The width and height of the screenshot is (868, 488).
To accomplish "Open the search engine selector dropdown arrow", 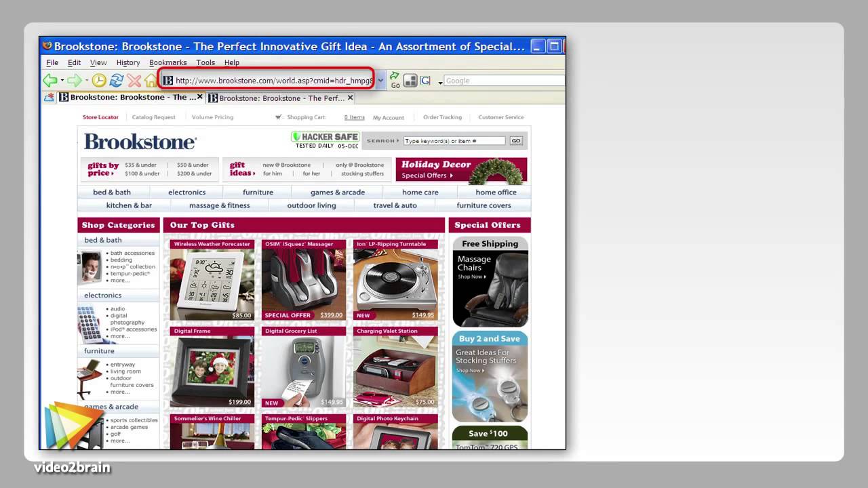I will (439, 82).
